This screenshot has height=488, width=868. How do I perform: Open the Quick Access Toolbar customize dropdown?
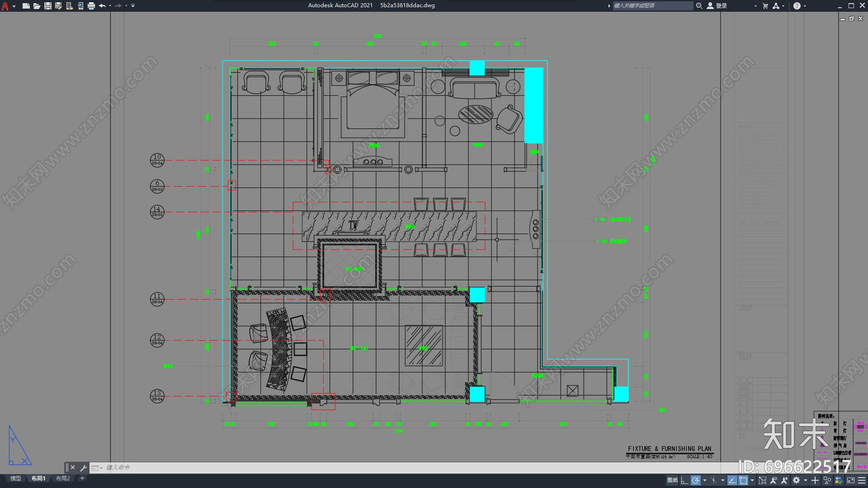133,6
